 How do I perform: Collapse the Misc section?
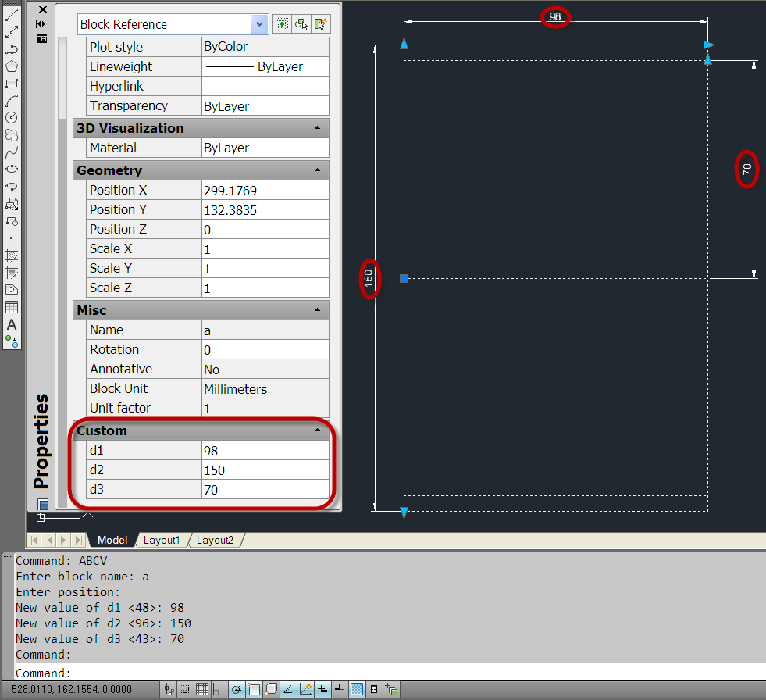318,309
